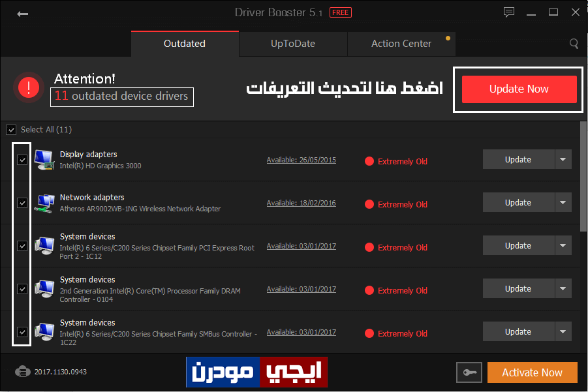This screenshot has height=392, width=588.
Task: Click the 'Display adapters' category label
Action: click(x=89, y=155)
